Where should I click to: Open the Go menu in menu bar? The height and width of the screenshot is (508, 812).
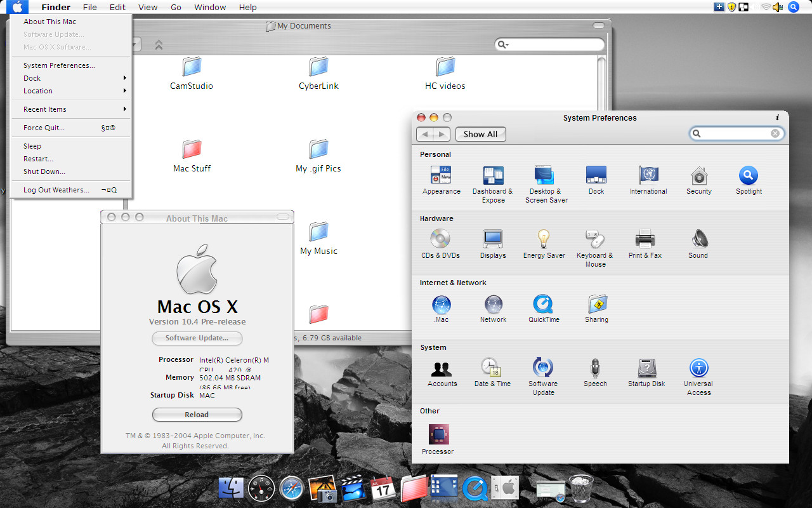click(176, 7)
